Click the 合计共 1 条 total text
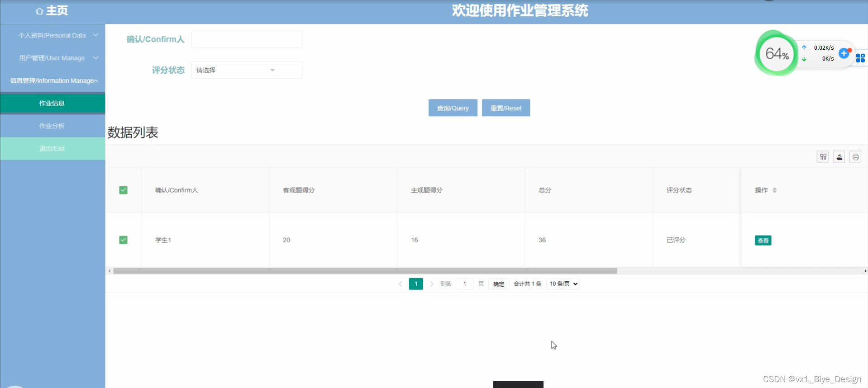 (x=528, y=284)
